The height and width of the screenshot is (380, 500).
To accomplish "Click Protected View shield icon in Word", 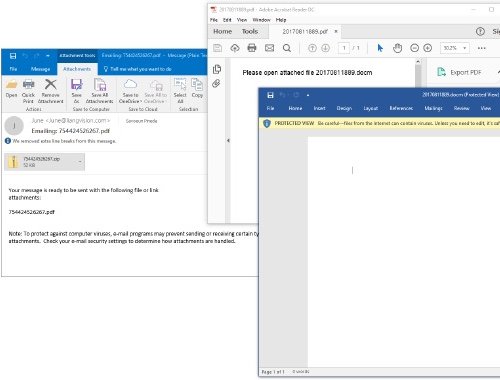I will (267, 123).
